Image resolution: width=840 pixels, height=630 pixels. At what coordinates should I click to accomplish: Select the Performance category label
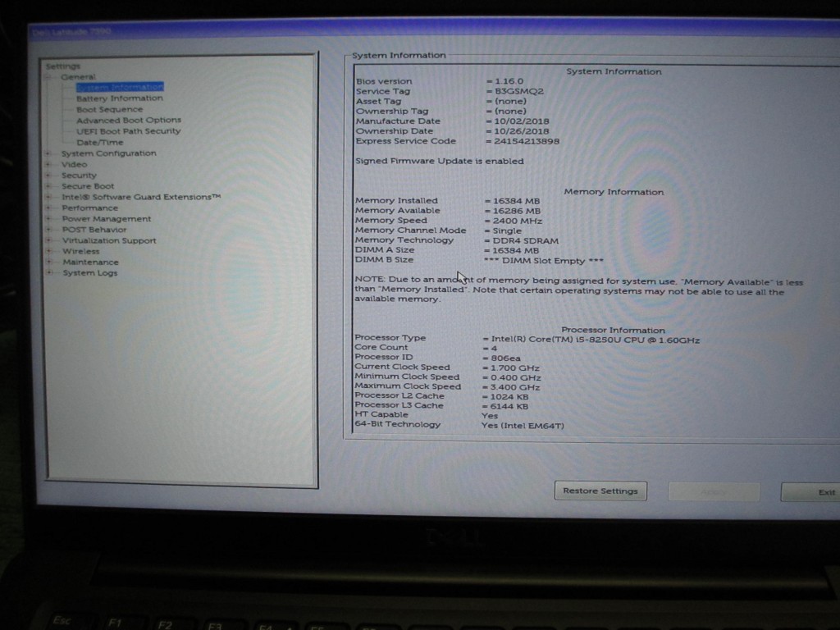89,208
